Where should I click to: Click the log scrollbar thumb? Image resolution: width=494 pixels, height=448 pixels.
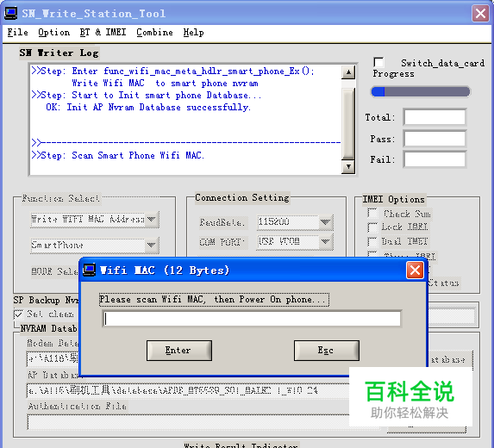coord(348,123)
